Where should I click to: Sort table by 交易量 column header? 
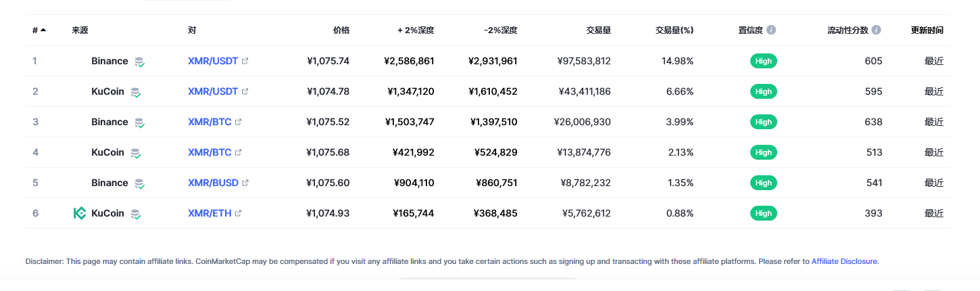click(598, 30)
